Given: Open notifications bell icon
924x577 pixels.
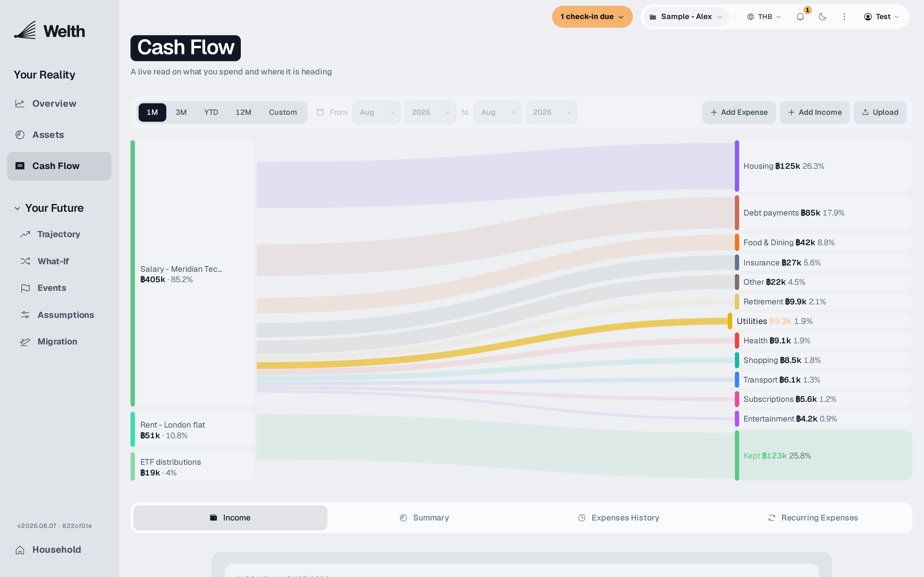Looking at the screenshot, I should 800,17.
